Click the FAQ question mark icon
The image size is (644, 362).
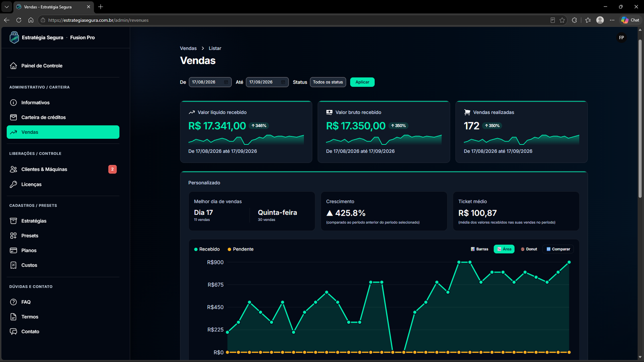(x=13, y=302)
